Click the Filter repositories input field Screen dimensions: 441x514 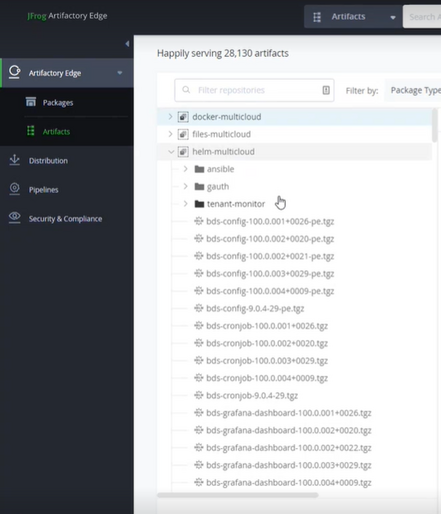[254, 90]
